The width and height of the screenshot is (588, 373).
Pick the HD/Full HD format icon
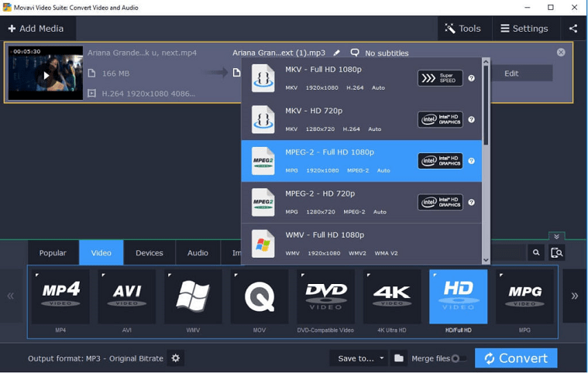coord(459,296)
